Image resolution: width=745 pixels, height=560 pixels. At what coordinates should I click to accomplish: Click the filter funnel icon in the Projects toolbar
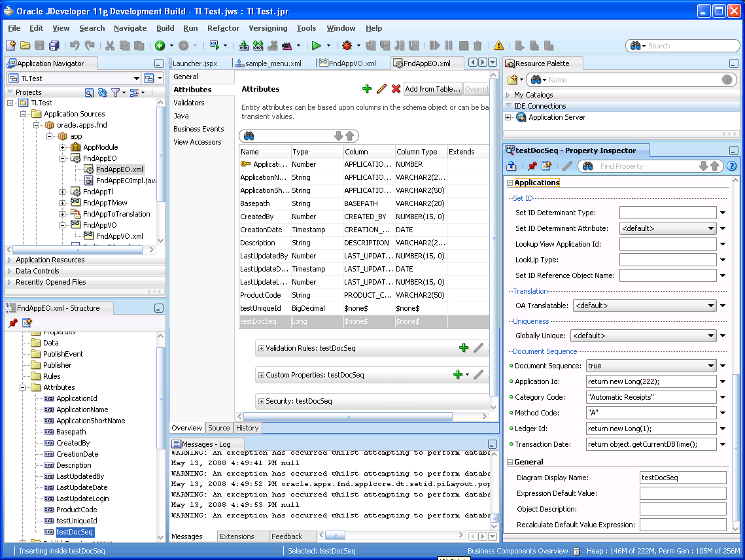(116, 92)
